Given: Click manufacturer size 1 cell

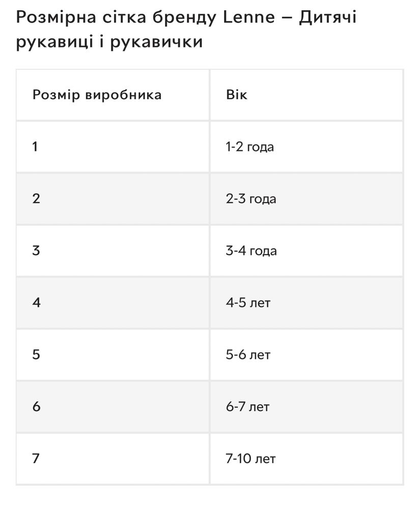Looking at the screenshot, I should pos(113,147).
